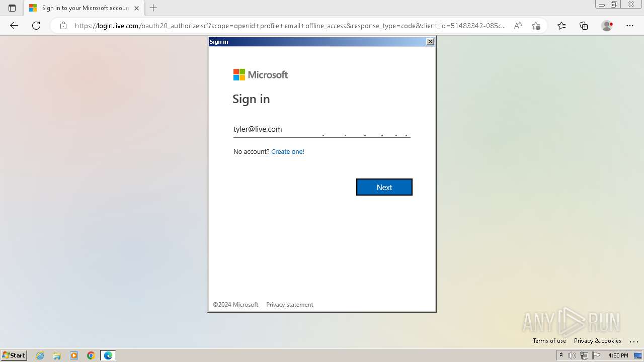Click the login.live.com address bar URL
Screen dimensions: 644x362
click(290, 26)
